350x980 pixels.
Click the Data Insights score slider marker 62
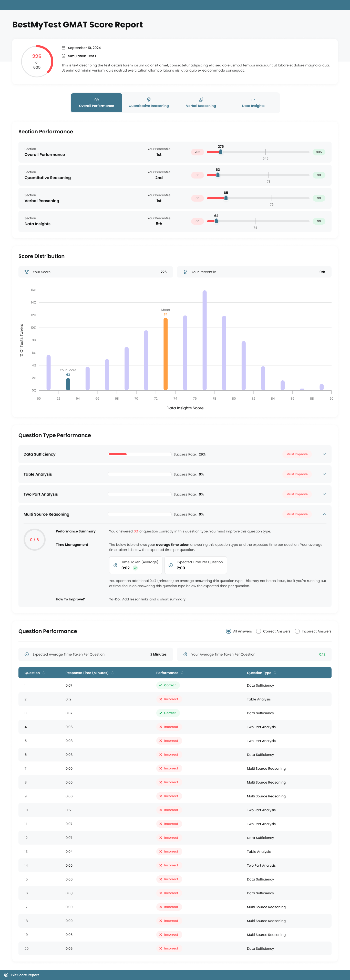216,221
